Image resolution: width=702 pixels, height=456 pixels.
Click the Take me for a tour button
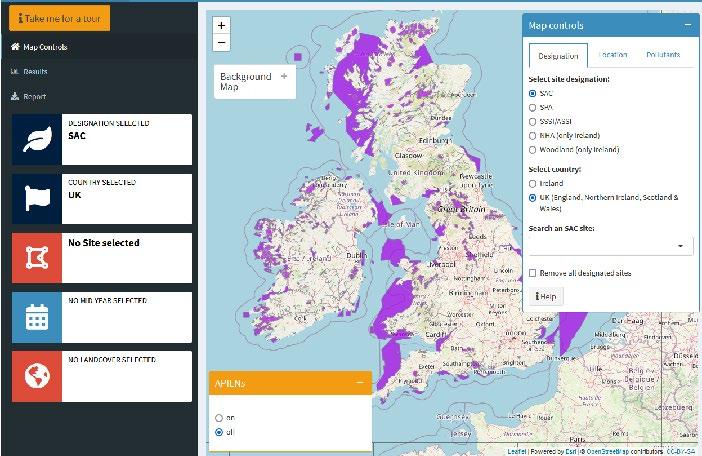click(x=58, y=18)
